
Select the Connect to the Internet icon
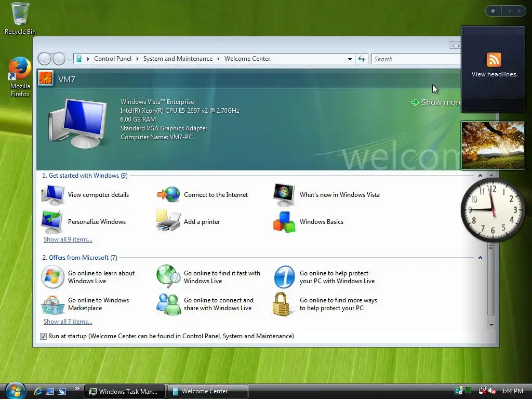168,194
